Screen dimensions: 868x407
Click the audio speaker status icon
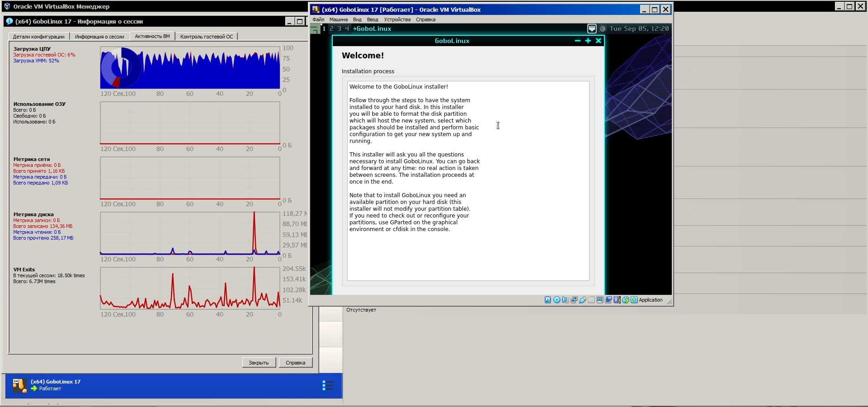565,300
